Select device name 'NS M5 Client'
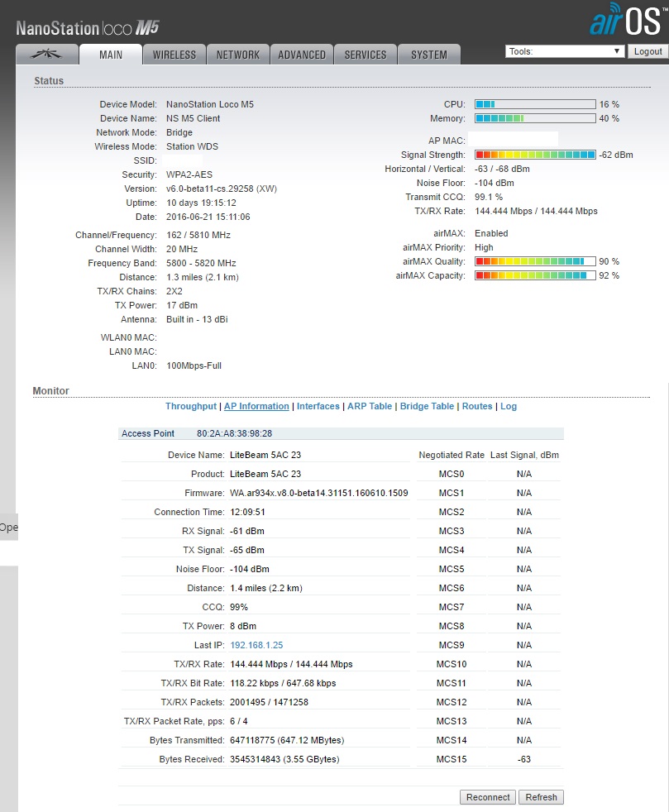The image size is (669, 812). pos(194,118)
